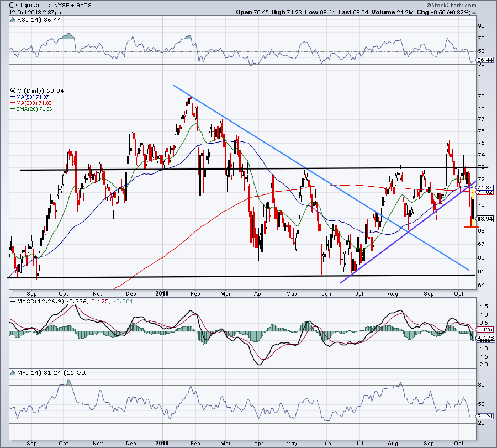Viewport: 497px width, 448px height.
Task: Click the Apr label below the MFI panel
Action: [x=258, y=443]
